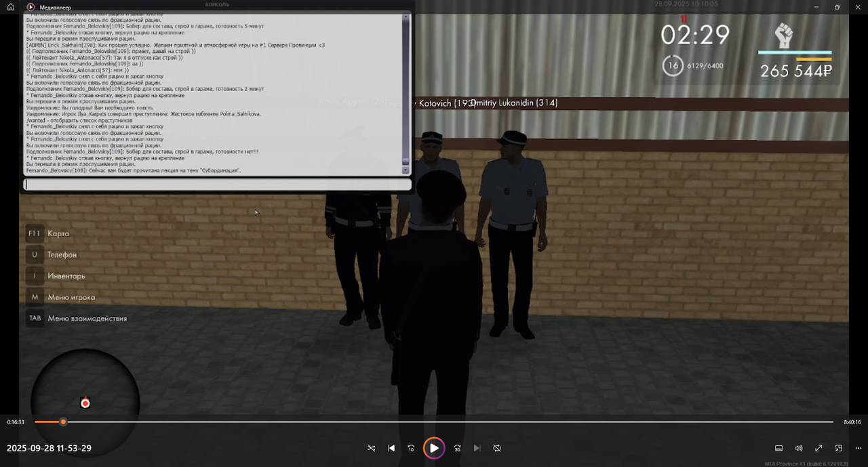868x467 pixels.
Task: Rewind the video 10 seconds
Action: pos(411,448)
